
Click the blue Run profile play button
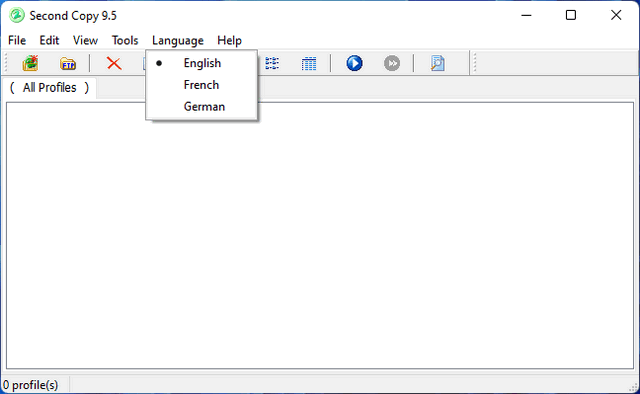pos(354,63)
